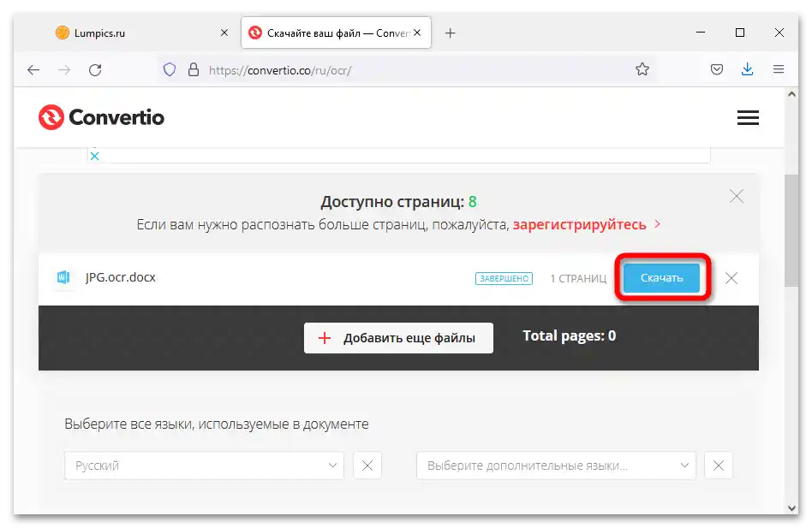This screenshot has width=812, height=528.
Task: Reload the page with the refresh icon
Action: [x=95, y=70]
